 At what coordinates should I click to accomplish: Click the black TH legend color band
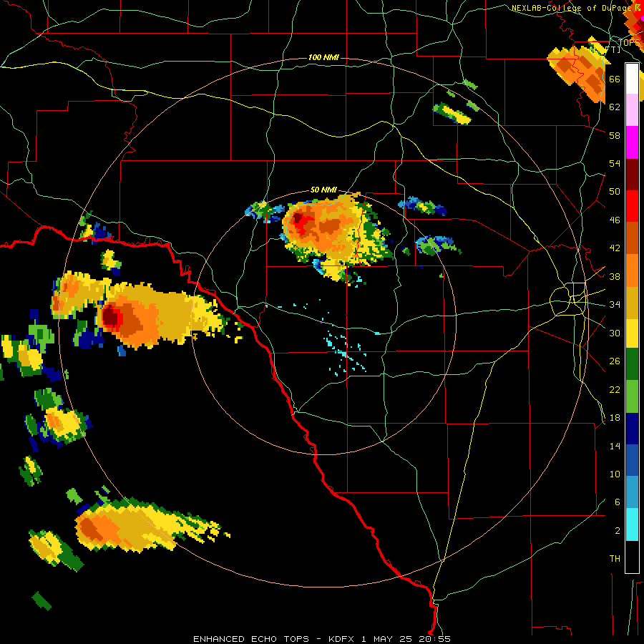click(632, 557)
